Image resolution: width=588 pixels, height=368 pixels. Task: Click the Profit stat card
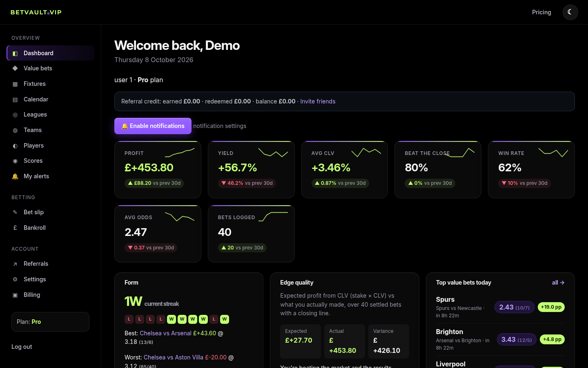(158, 170)
